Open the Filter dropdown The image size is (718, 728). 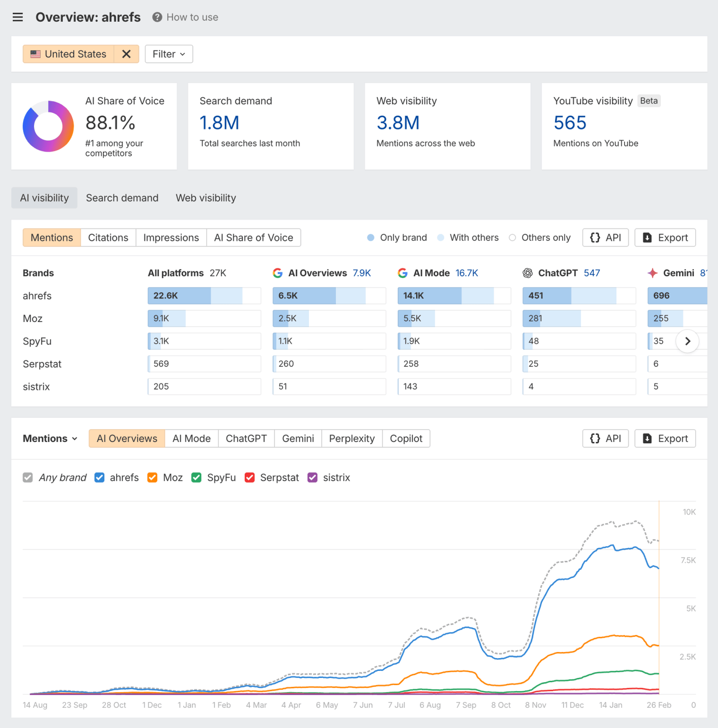(168, 54)
